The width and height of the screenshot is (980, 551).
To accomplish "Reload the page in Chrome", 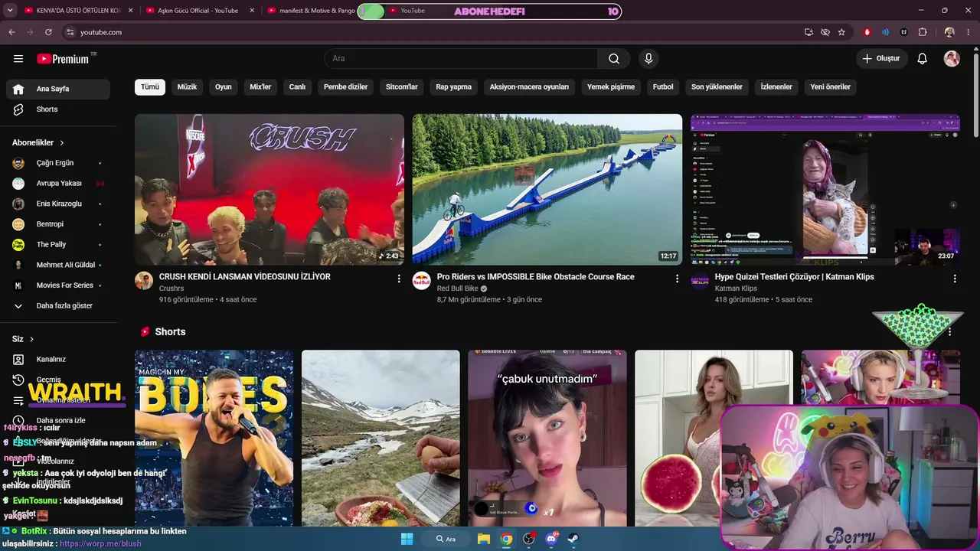I will (48, 32).
